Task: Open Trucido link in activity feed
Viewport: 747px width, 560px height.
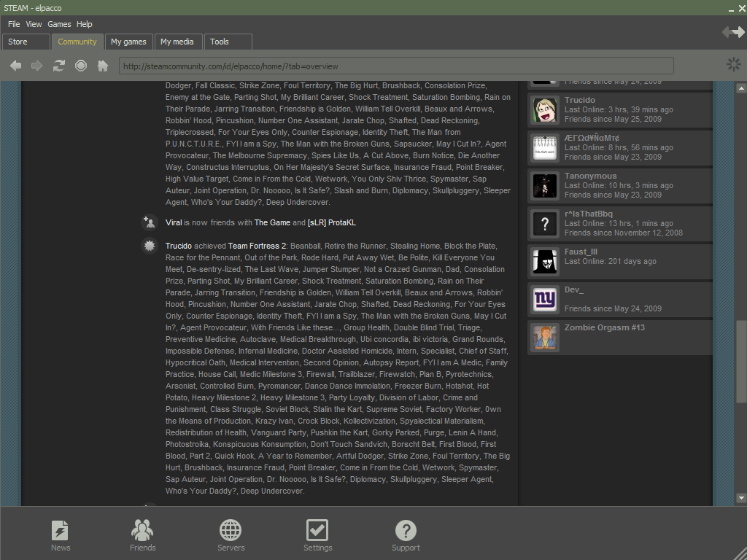Action: pos(179,246)
